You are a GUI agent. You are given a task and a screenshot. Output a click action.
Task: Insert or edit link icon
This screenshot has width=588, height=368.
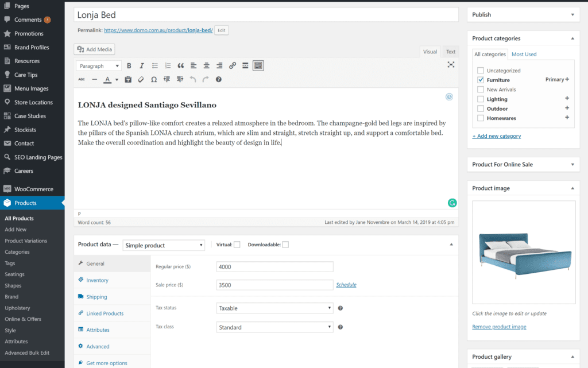(x=233, y=65)
